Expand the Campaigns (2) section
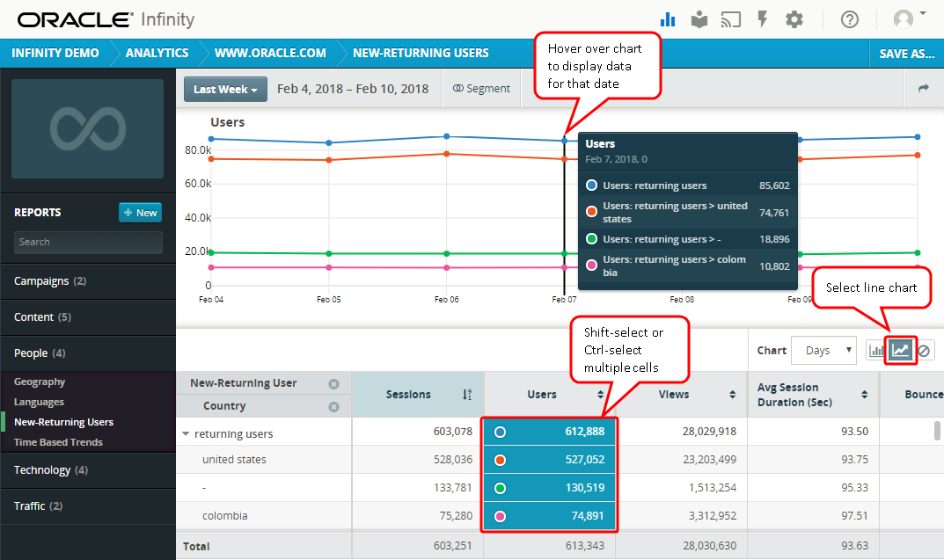The image size is (944, 560). (x=88, y=281)
